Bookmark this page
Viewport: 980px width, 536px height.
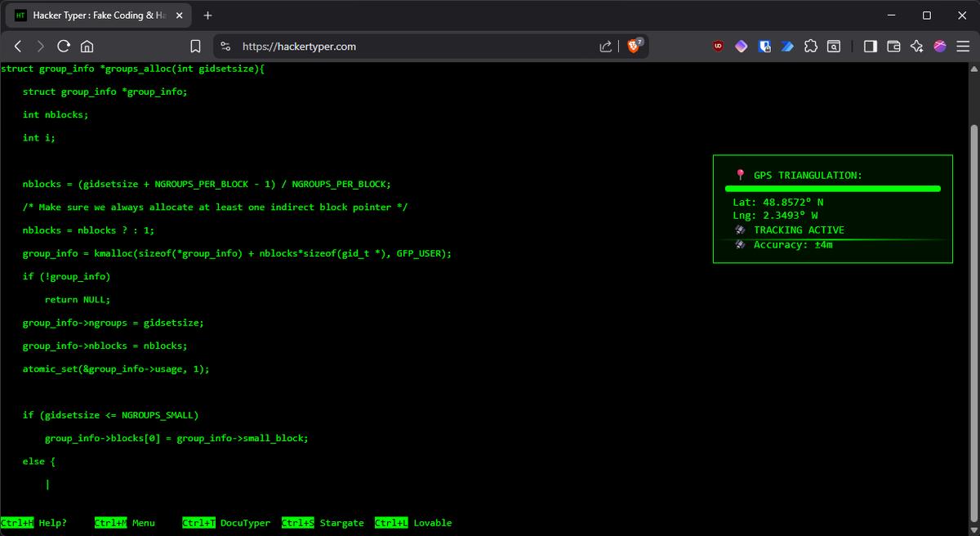point(195,47)
